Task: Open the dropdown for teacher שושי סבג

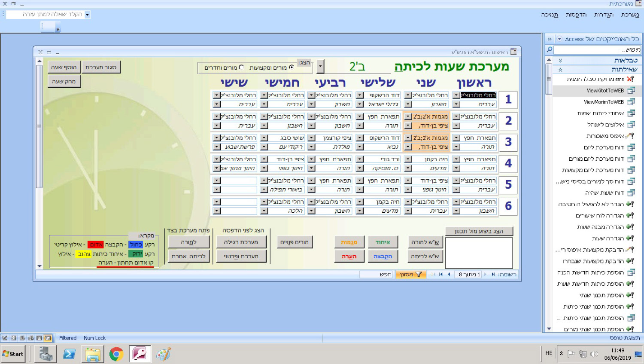Action: tap(264, 138)
